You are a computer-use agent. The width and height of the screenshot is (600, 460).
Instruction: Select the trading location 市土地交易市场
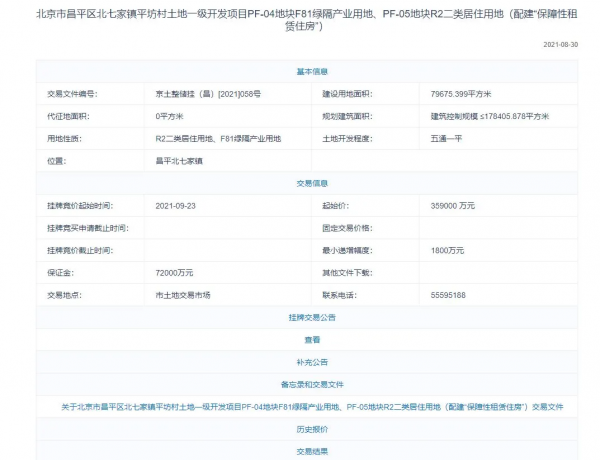point(183,295)
